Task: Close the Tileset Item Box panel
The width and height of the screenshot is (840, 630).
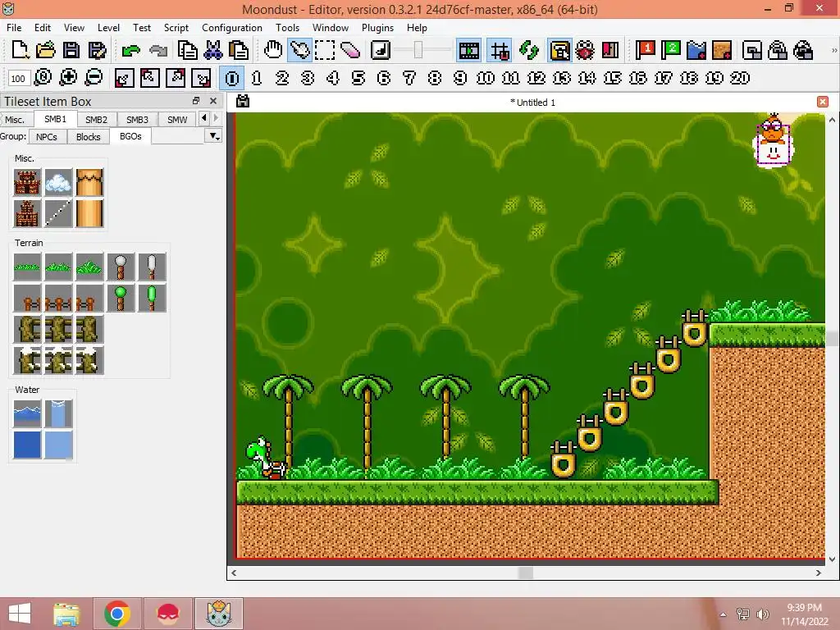Action: 213,101
